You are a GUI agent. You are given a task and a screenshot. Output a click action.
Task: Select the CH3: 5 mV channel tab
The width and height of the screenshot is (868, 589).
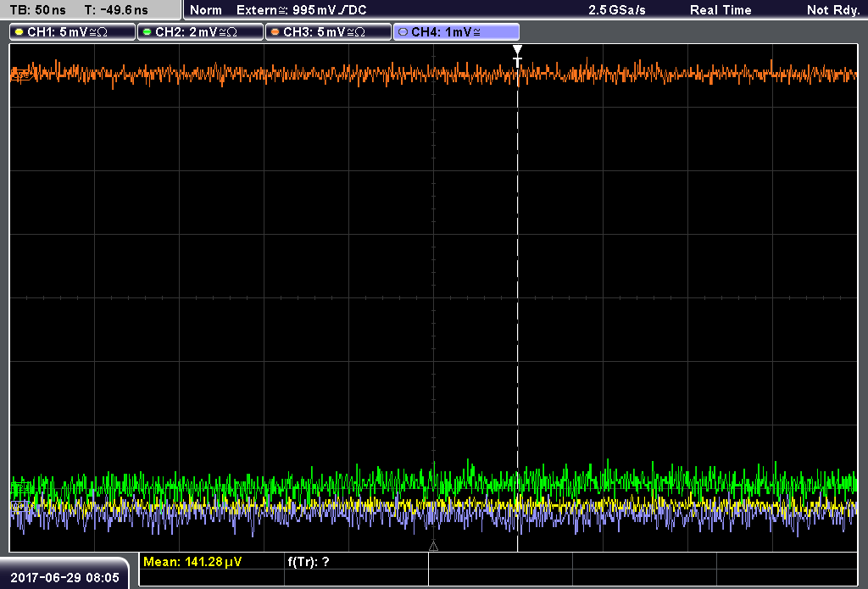[x=328, y=32]
